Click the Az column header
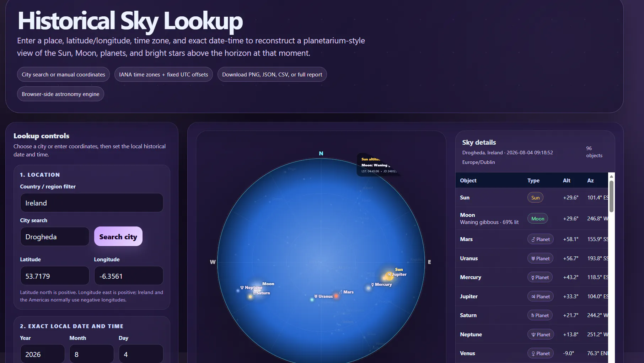This screenshot has width=644, height=363. pyautogui.click(x=590, y=181)
